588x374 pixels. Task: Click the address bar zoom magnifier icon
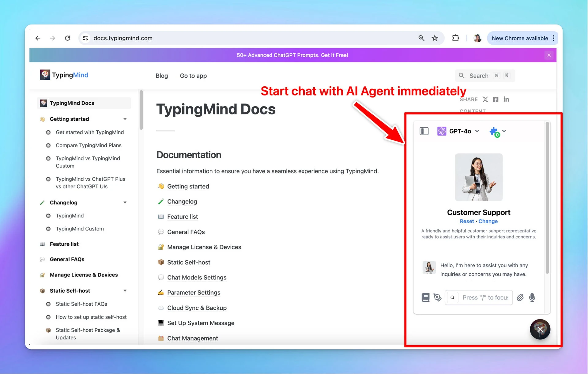tap(421, 38)
